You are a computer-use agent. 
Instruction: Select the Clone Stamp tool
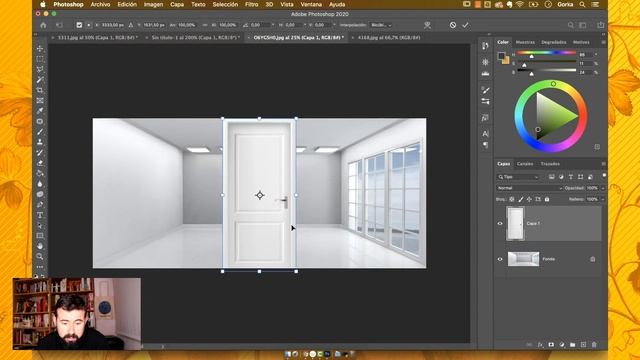click(40, 142)
